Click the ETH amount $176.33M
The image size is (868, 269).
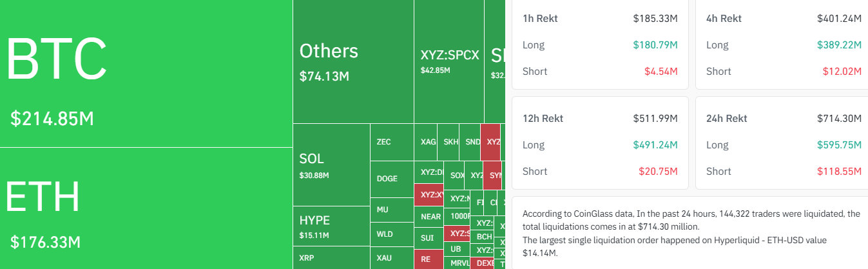(x=45, y=243)
